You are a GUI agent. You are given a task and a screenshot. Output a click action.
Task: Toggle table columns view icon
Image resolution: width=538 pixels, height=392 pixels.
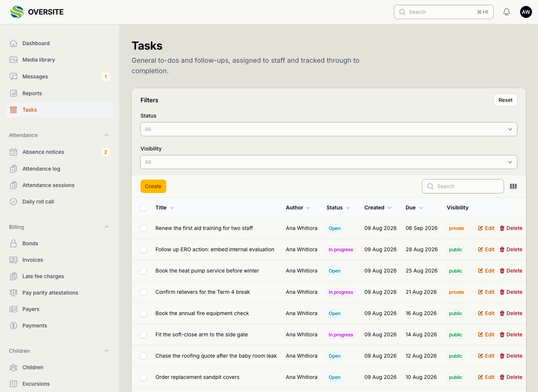(513, 186)
